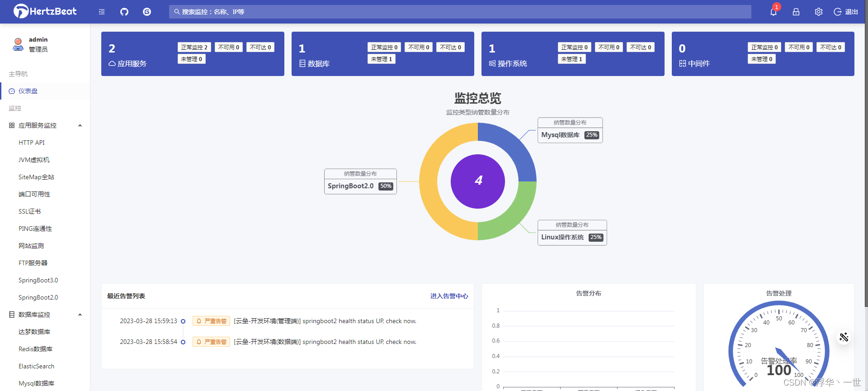Open JVM虚拟机 monitoring

[34, 160]
